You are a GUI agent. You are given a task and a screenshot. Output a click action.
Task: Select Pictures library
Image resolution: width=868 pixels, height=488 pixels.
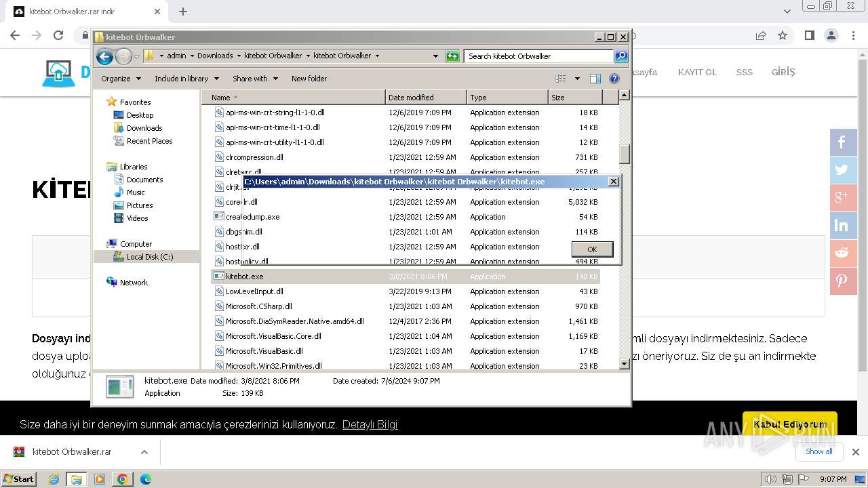[x=140, y=205]
